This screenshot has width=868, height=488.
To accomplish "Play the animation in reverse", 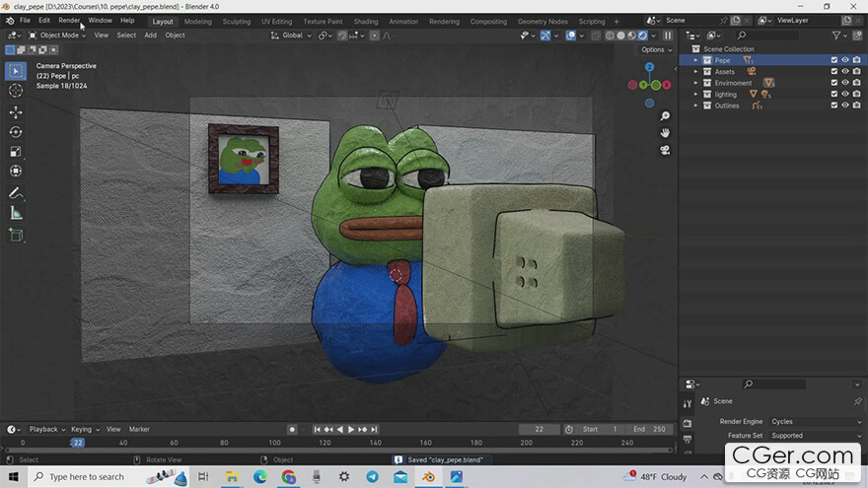I will pos(340,430).
